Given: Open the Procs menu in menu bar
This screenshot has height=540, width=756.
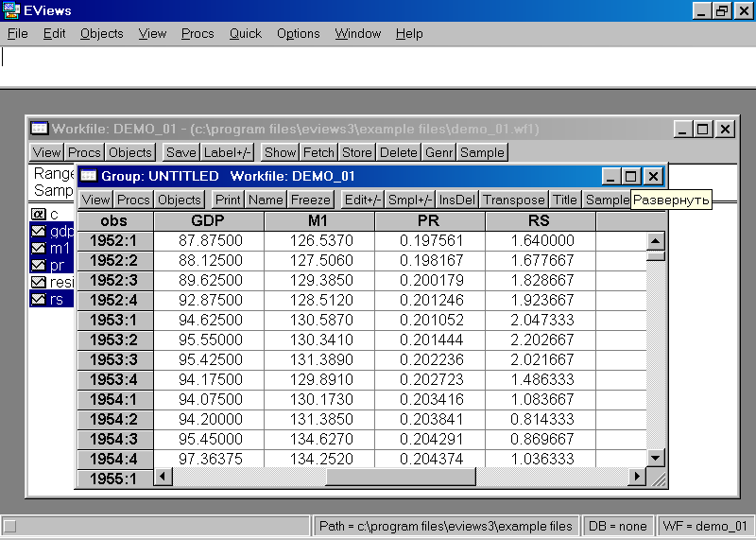Looking at the screenshot, I should (198, 34).
